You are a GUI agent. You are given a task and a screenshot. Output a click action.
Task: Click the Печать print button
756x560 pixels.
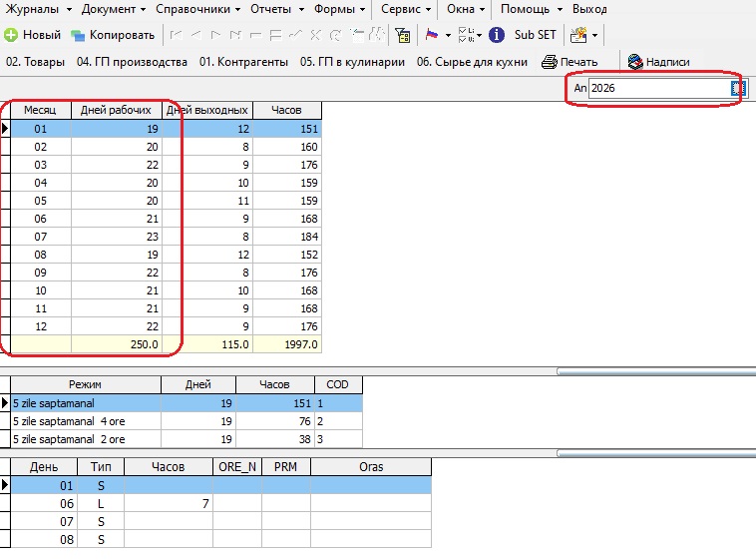pyautogui.click(x=569, y=62)
